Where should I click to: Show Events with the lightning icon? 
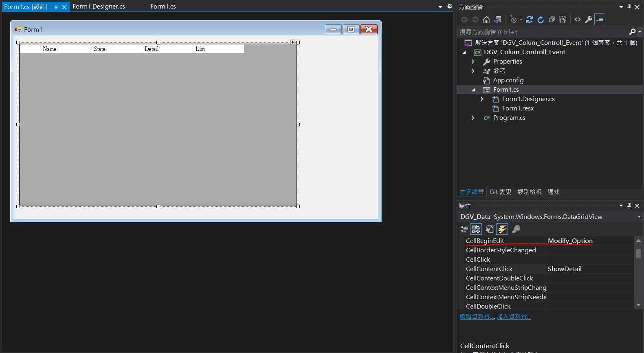pyautogui.click(x=502, y=229)
